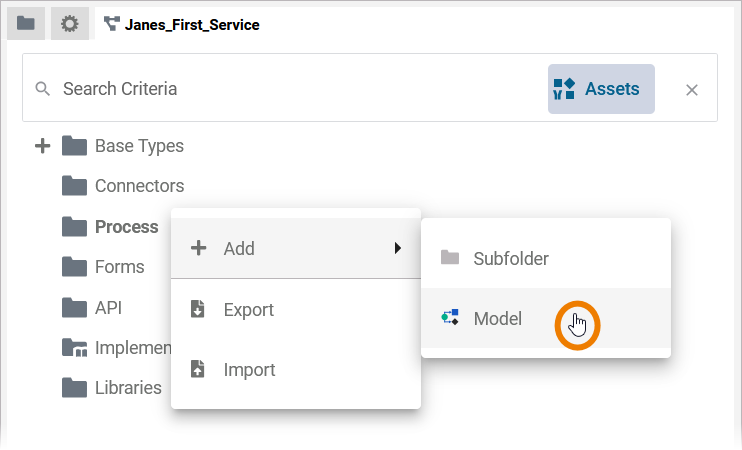Expand the Base Types folder with plus

point(42,146)
